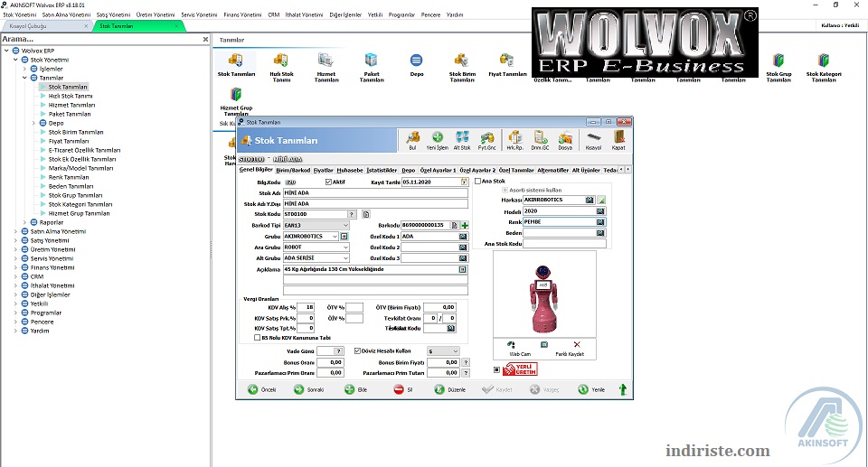Screen dimensions: 868x467
Task: Click the Yeni İşlem toolbar icon
Action: pyautogui.click(x=438, y=141)
